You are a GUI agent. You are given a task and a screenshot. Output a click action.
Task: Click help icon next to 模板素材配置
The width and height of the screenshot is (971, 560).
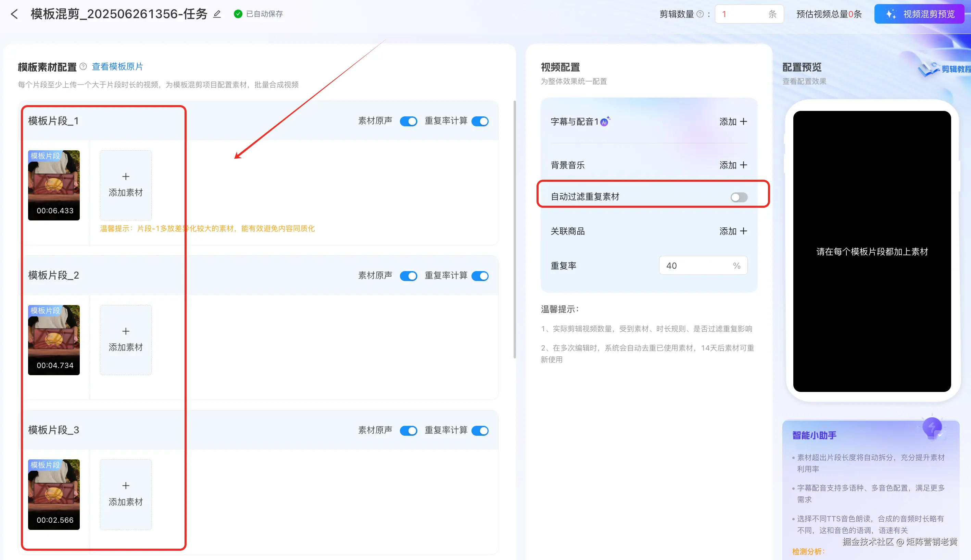click(x=83, y=66)
